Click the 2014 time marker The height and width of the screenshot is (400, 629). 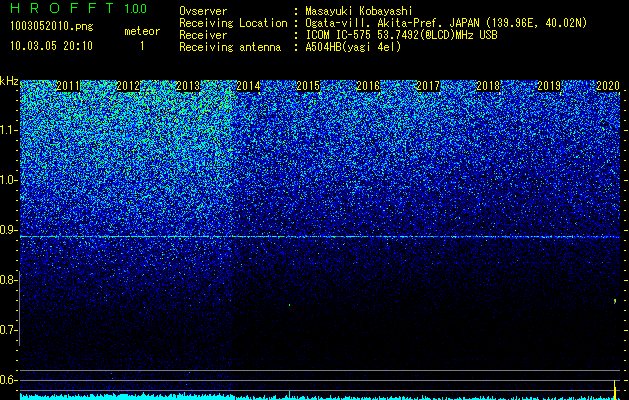pos(248,86)
